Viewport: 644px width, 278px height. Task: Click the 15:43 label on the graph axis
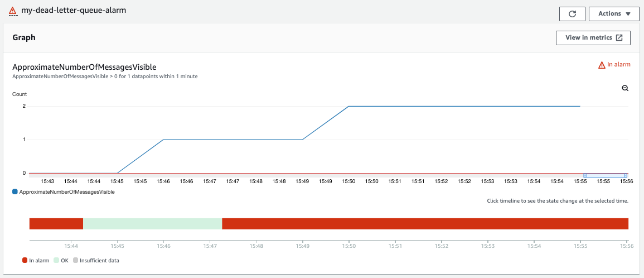pos(47,181)
